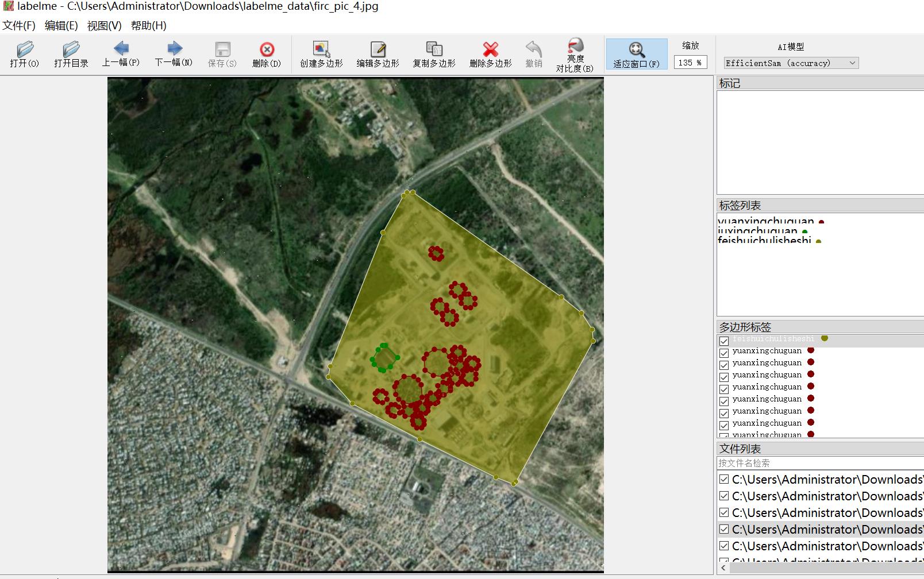Viewport: 924px width, 579px height.
Task: Click the file name search field
Action: 820,463
